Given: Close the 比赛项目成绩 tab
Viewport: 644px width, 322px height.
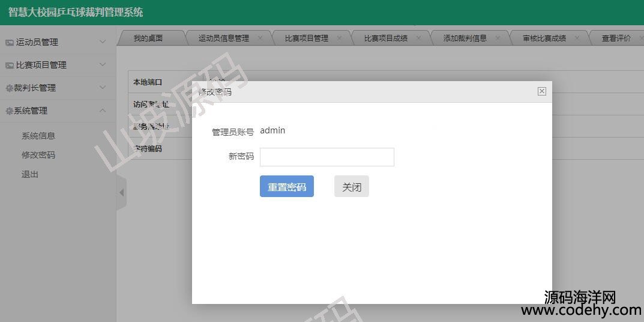Looking at the screenshot, I should click(x=418, y=38).
